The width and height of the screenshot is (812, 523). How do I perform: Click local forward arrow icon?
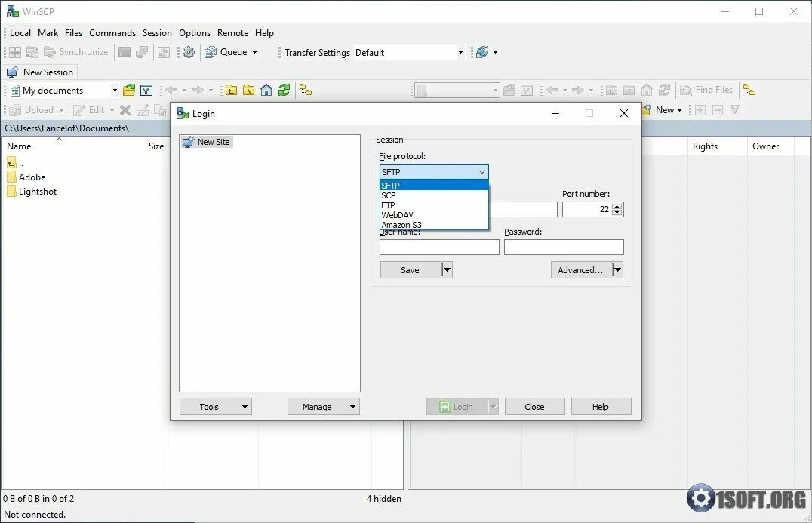point(197,90)
